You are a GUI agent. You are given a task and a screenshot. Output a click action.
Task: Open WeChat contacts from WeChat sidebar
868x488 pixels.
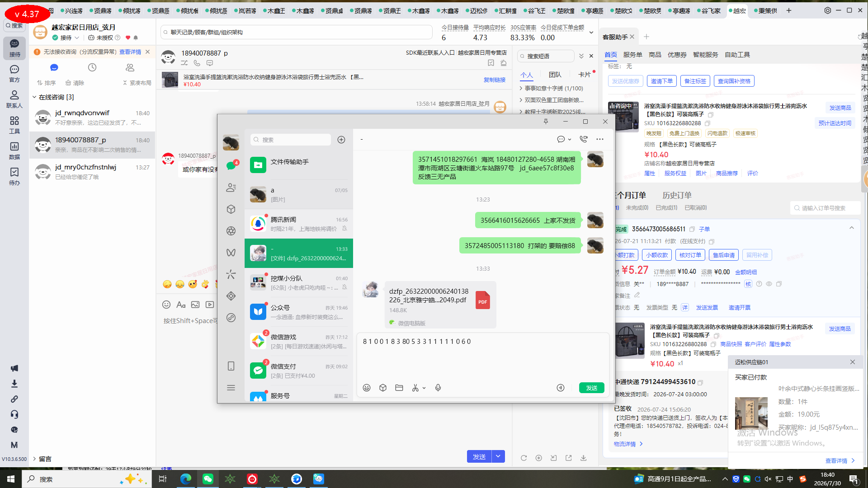click(x=231, y=188)
